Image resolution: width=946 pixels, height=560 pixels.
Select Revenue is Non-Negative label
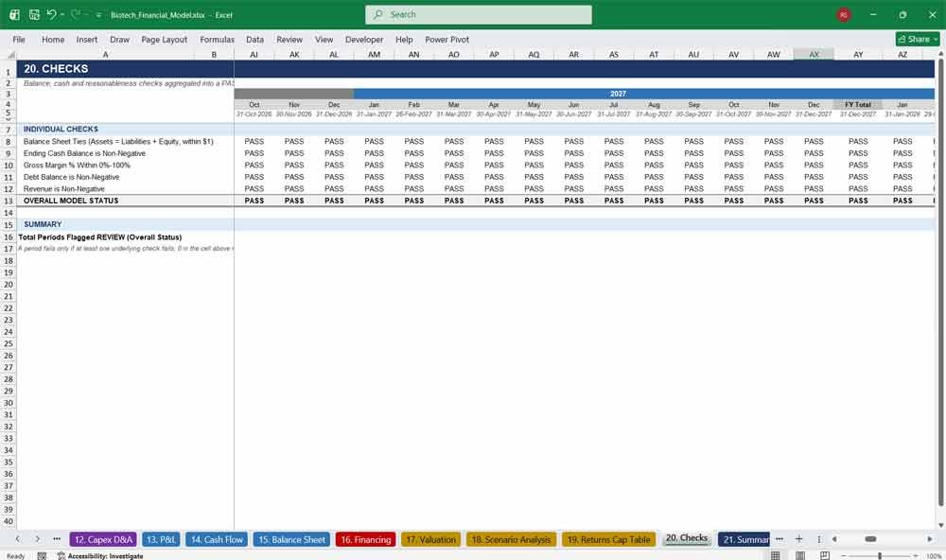pos(64,189)
